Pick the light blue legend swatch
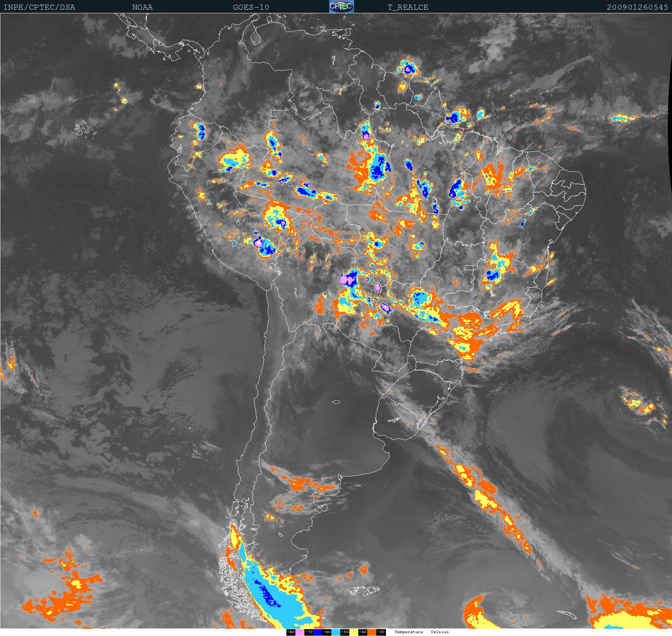 click(336, 632)
